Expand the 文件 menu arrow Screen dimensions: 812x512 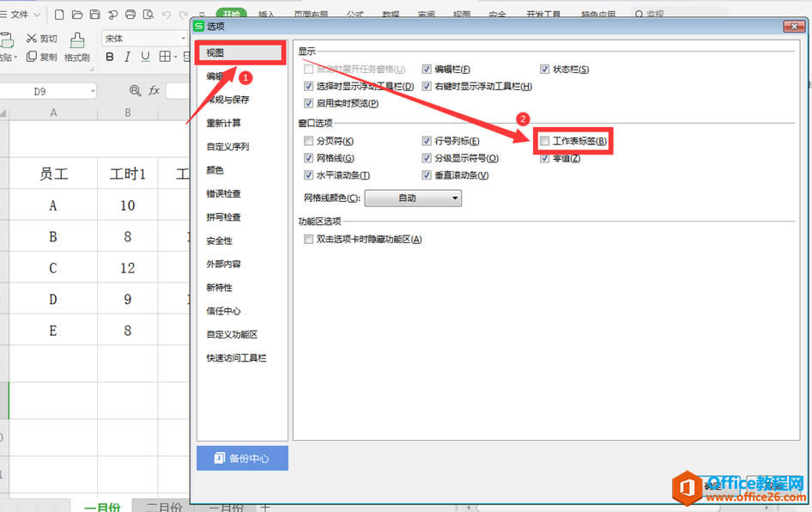tap(37, 15)
